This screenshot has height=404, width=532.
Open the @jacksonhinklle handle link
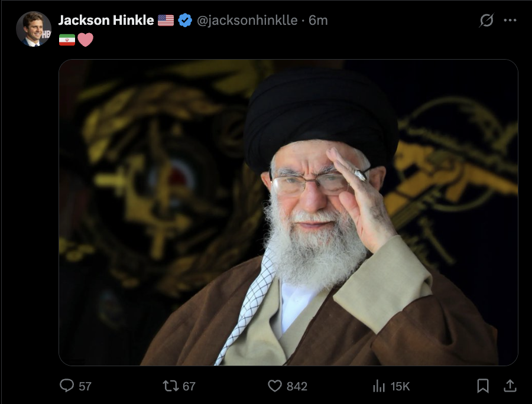[247, 21]
